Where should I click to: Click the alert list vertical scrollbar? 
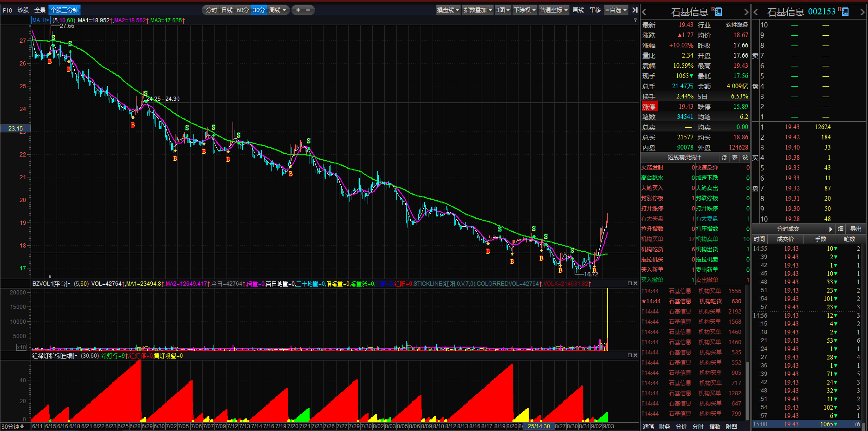point(747,390)
